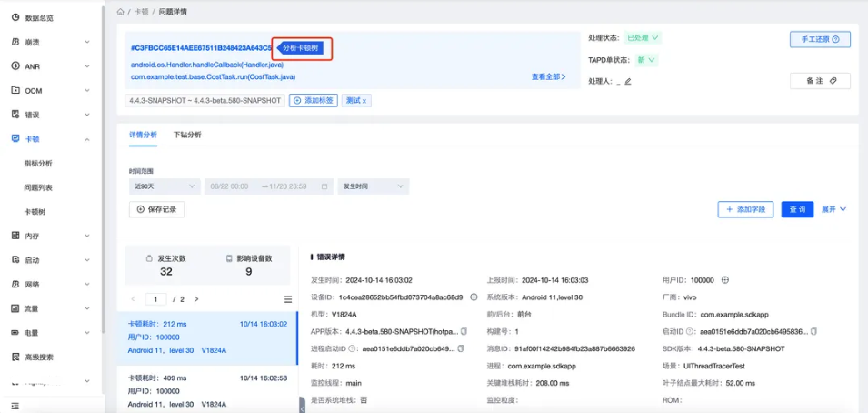Click the globe icon beside 用户ID 100000

[725, 280]
